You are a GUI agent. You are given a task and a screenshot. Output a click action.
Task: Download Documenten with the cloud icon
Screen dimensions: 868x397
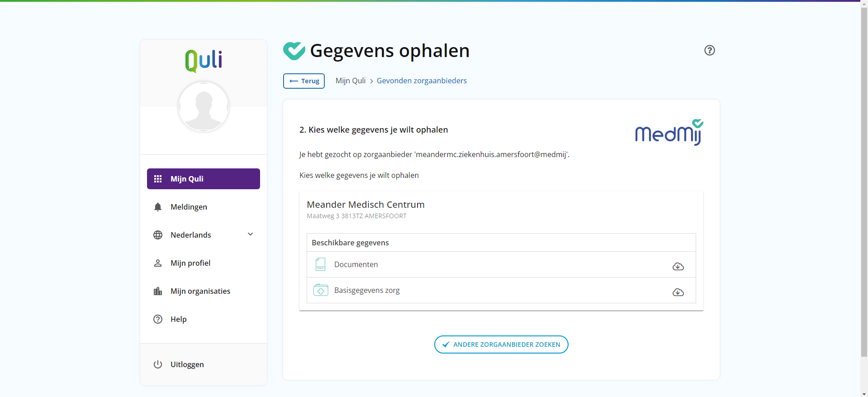point(678,266)
